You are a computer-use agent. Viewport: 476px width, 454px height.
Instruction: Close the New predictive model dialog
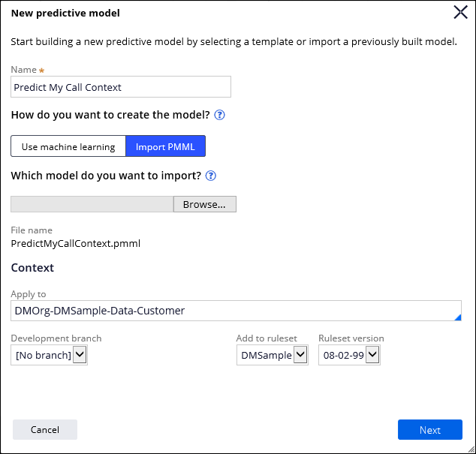460,12
